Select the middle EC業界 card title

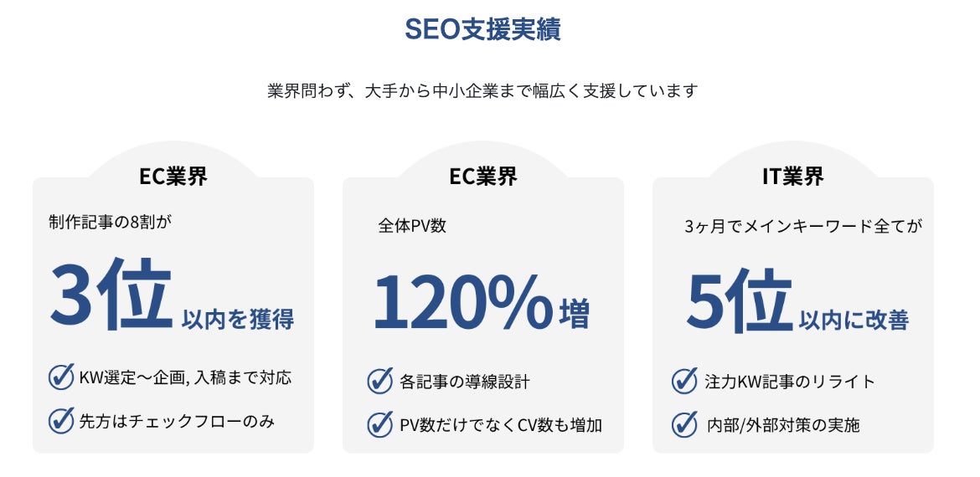point(483,177)
